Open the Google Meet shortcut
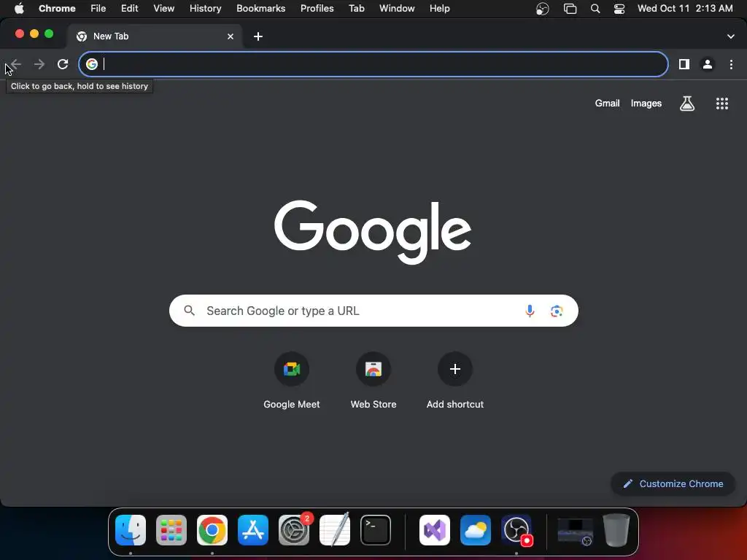The height and width of the screenshot is (560, 747). pos(292,381)
